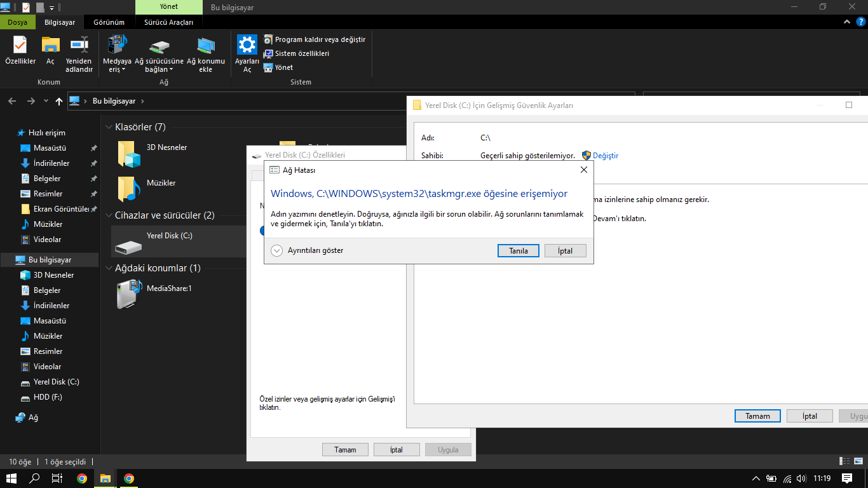Open the notification center icon
This screenshot has width=868, height=488.
pyautogui.click(x=847, y=478)
